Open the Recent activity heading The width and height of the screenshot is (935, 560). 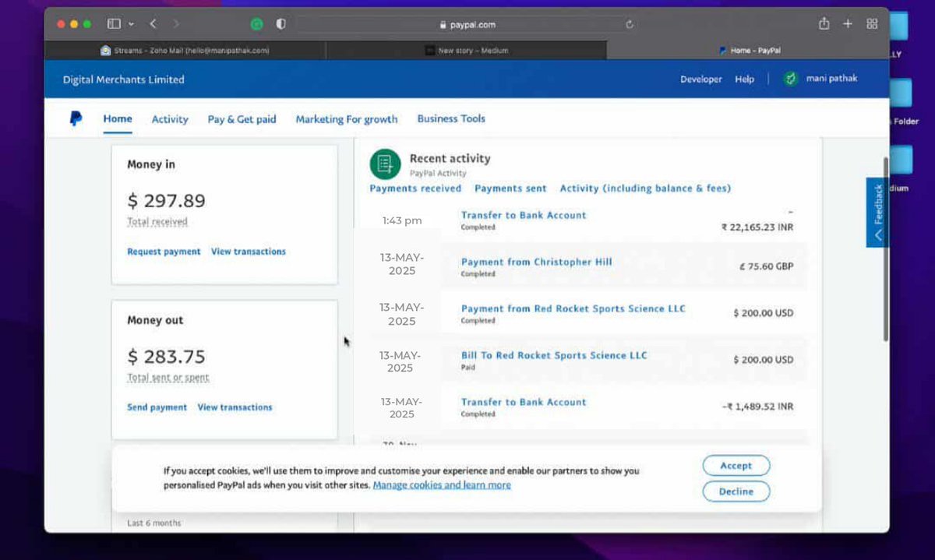click(x=450, y=158)
